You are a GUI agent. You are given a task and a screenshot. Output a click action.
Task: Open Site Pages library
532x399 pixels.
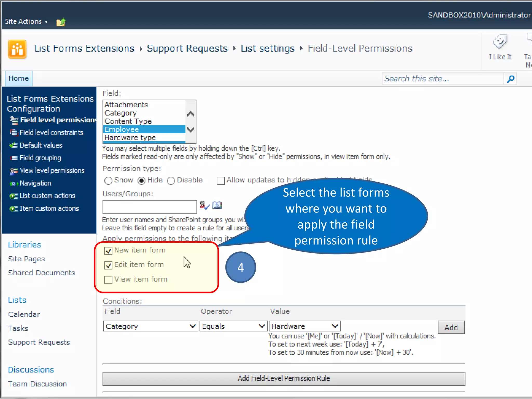point(26,259)
